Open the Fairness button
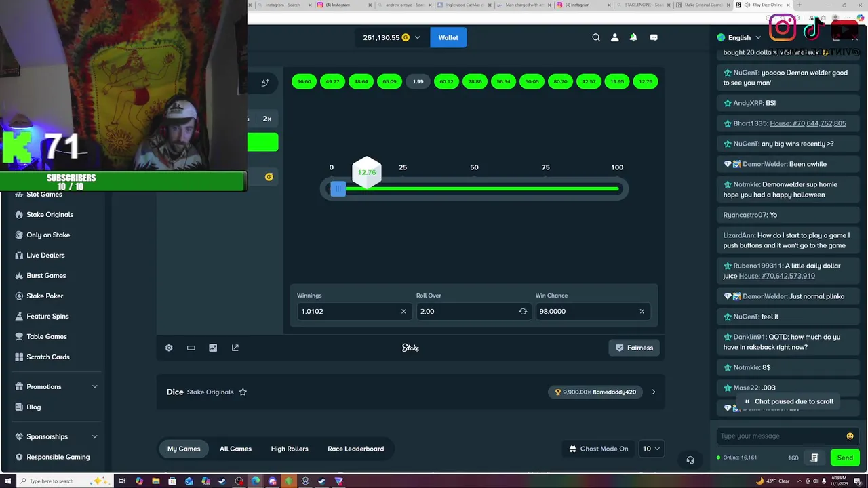Screen dimensions: 868x488 (634, 348)
